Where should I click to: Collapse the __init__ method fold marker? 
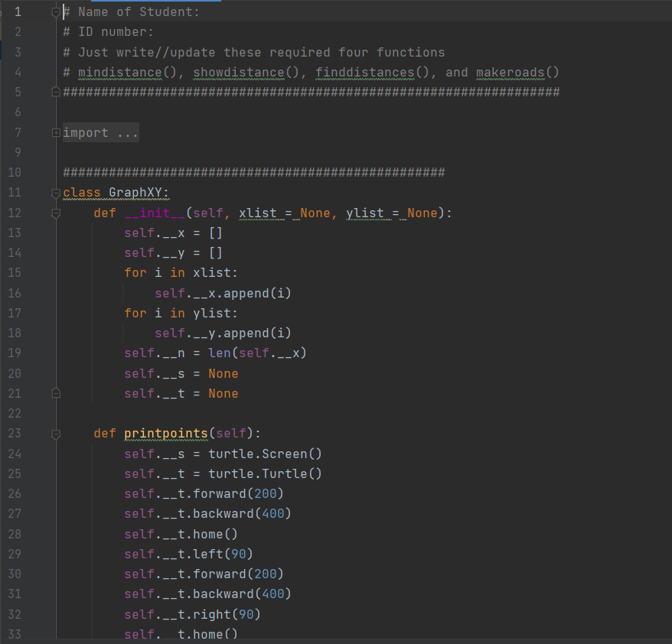point(56,213)
